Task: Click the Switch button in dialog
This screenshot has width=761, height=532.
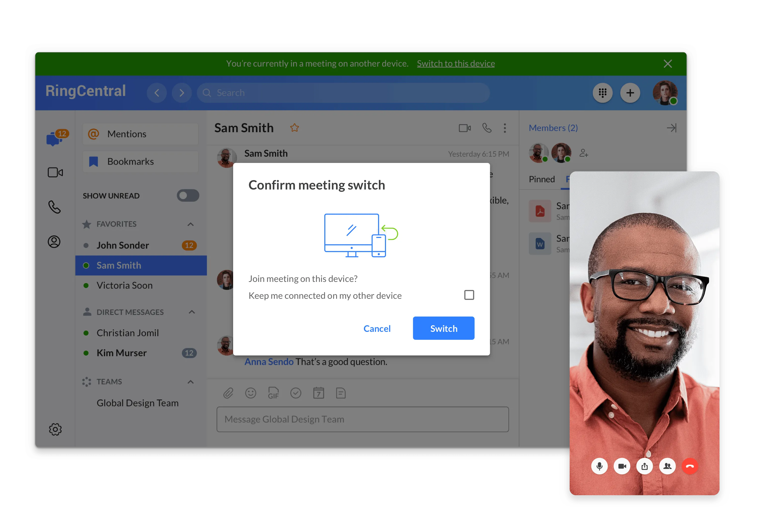Action: [443, 328]
